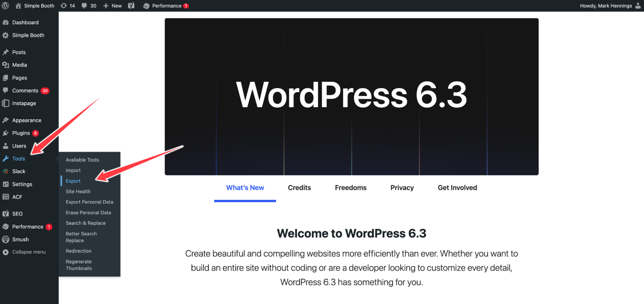Click the sidebar Performance cube icon
644x304 pixels.
(x=5, y=227)
